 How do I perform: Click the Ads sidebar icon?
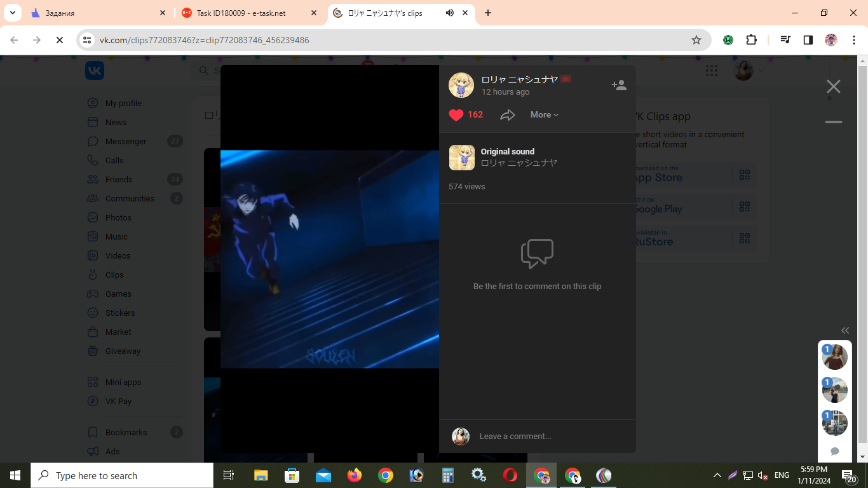pos(93,451)
